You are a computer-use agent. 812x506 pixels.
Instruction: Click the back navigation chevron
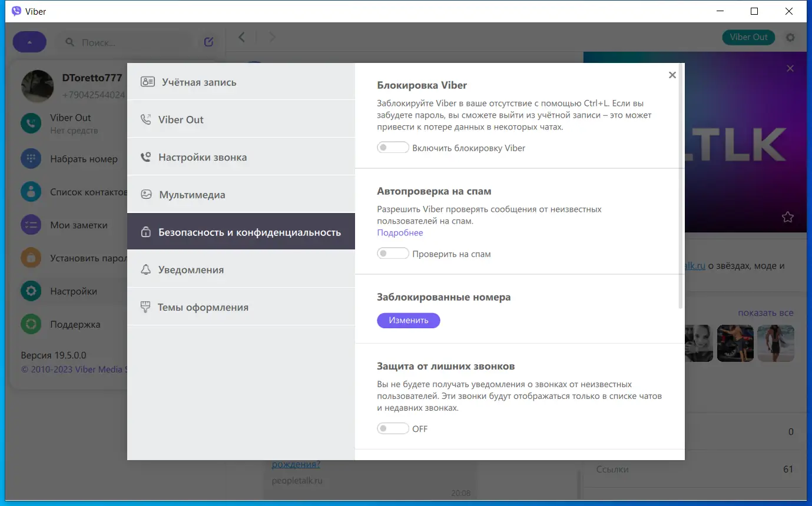(241, 36)
